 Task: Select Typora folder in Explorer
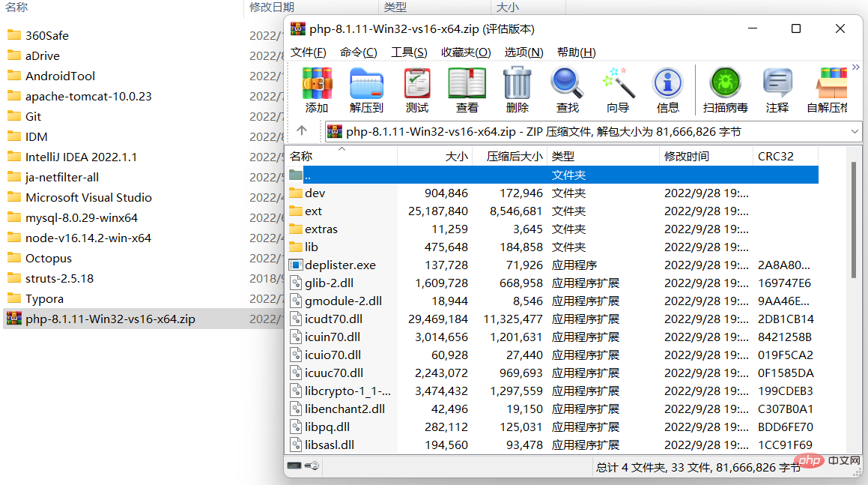click(44, 299)
